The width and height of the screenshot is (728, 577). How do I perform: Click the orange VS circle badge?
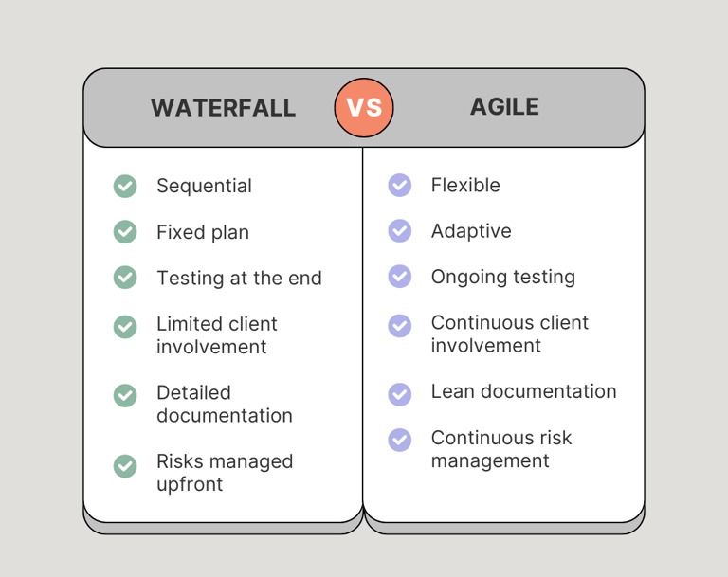[x=364, y=108]
